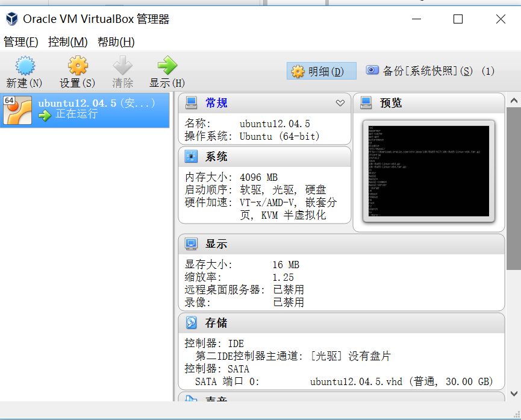Image resolution: width=521 pixels, height=420 pixels.
Task: Click the name value ubuntu12.04.5
Action: tap(275, 124)
